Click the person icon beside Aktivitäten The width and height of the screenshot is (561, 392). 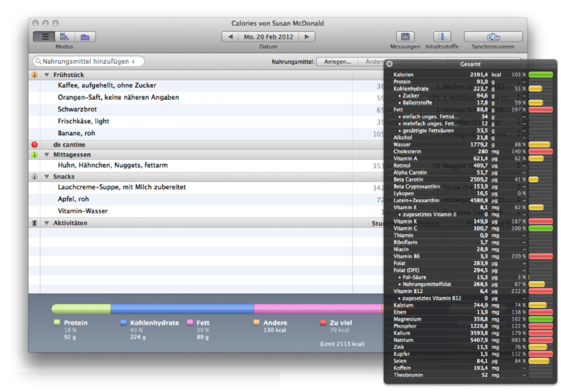tap(35, 223)
